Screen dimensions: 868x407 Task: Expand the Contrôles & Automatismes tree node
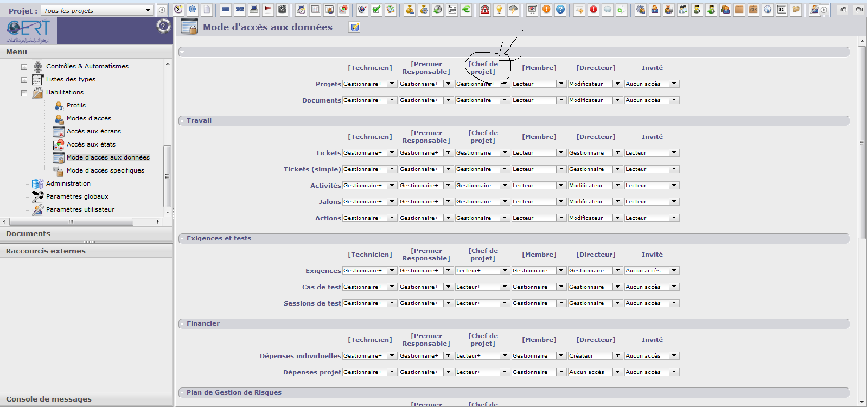tap(24, 67)
